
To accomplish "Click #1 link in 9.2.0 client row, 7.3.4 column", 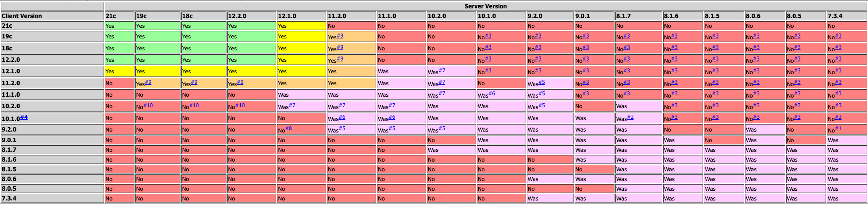I will click(x=838, y=128).
